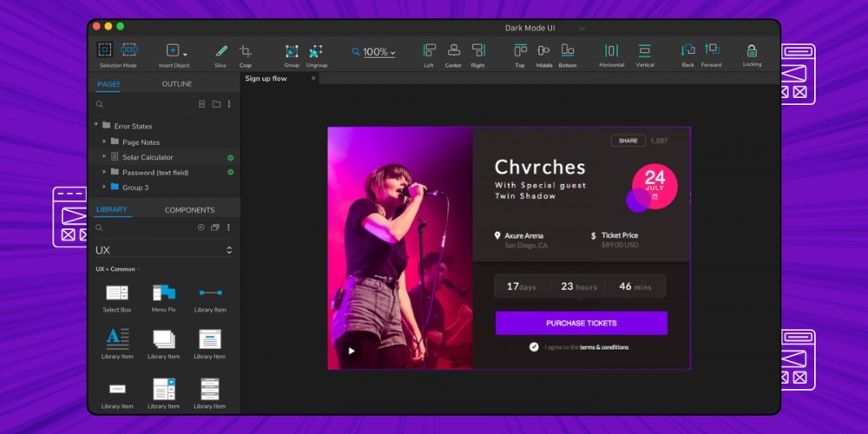Click the 24 JULY date badge
Image resolution: width=868 pixels, height=434 pixels.
(654, 186)
